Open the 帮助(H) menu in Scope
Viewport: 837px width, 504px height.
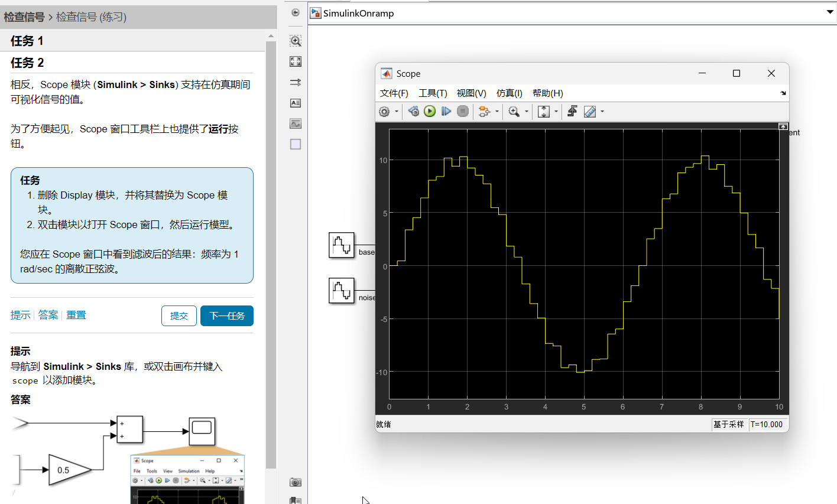[x=548, y=93]
